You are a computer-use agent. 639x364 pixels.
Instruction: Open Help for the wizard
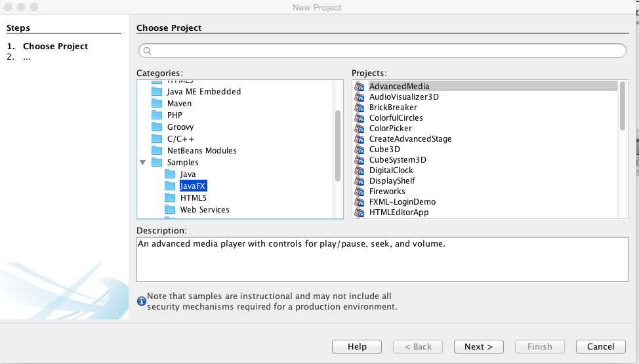click(357, 346)
